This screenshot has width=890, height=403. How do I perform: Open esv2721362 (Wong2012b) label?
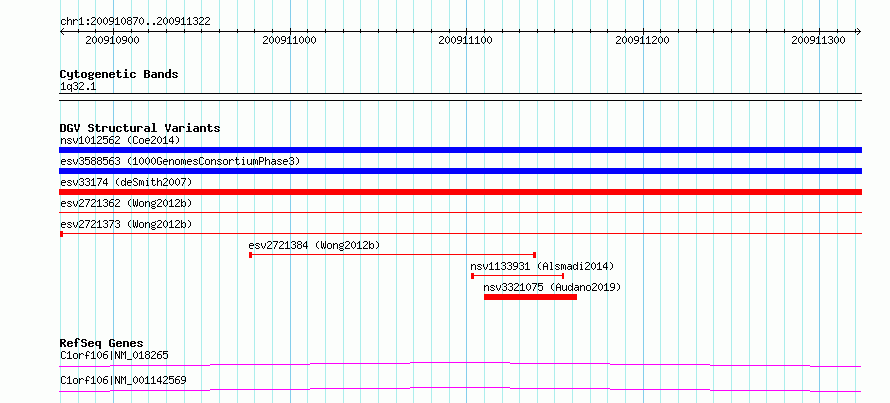(126, 203)
